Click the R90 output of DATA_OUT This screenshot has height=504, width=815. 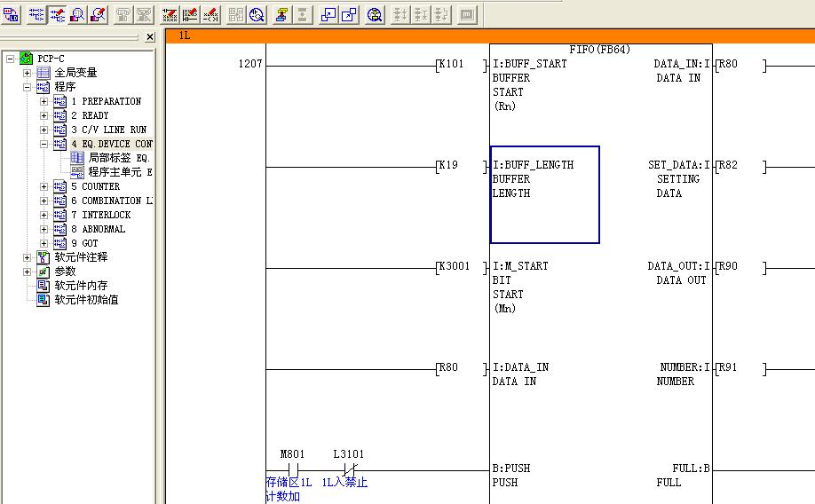pyautogui.click(x=728, y=266)
